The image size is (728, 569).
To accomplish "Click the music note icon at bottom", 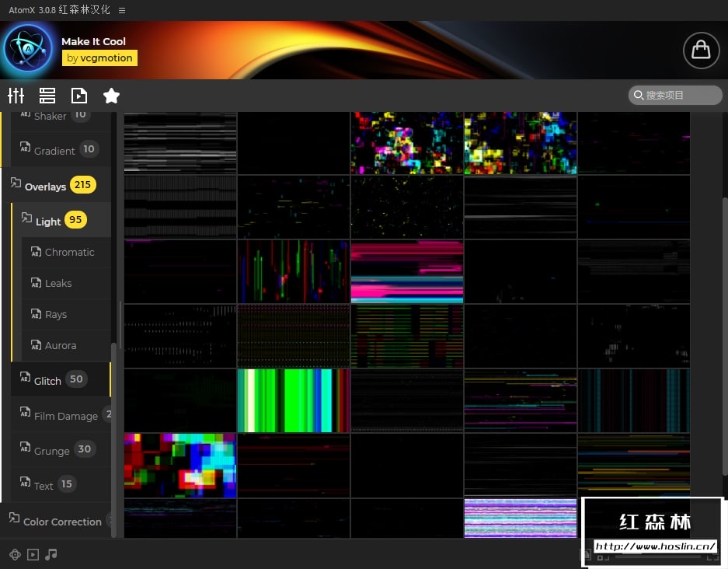I will tap(51, 554).
